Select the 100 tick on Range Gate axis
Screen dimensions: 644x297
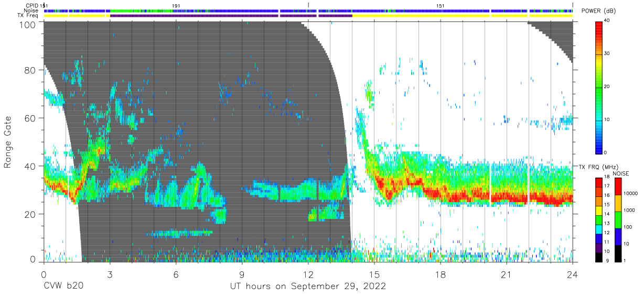pos(28,25)
